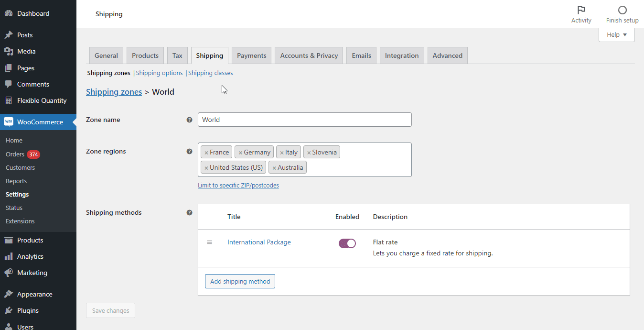Open the Activity flag icon
The height and width of the screenshot is (330, 644).
[x=581, y=10]
